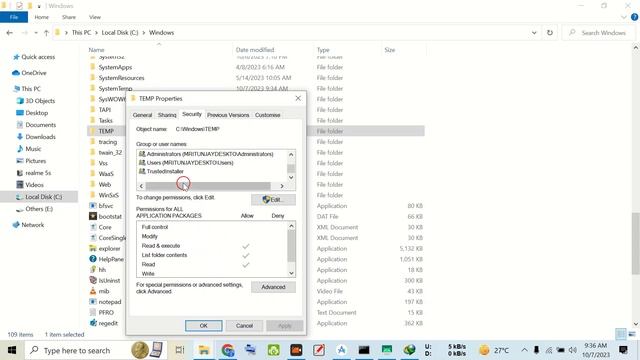This screenshot has width=640, height=360.
Task: Open 3D Objects in the sidebar
Action: click(36, 101)
